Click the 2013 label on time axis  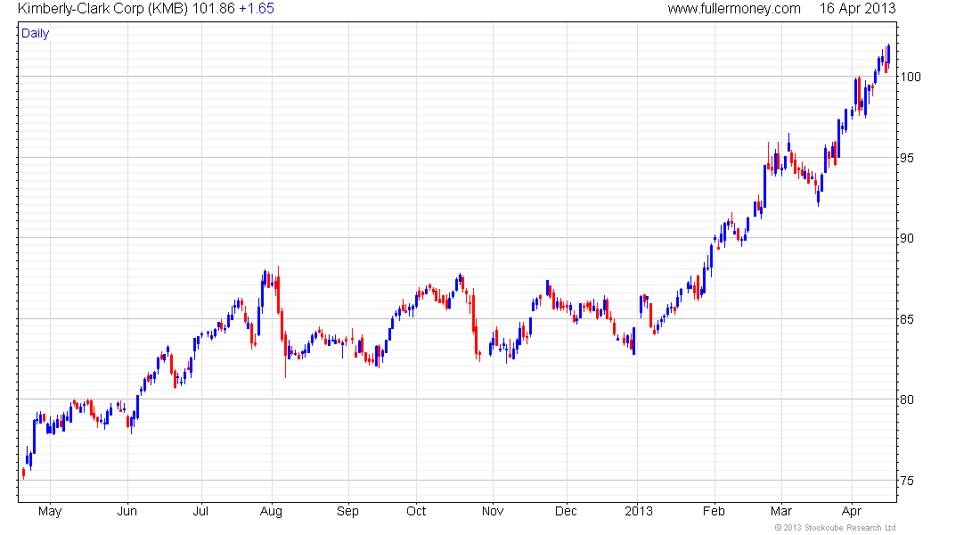coord(639,511)
